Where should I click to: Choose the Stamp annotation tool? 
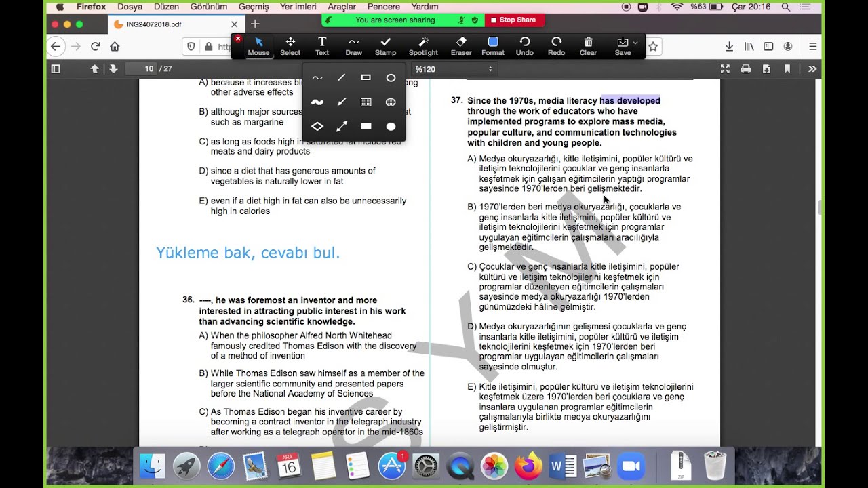pos(385,46)
